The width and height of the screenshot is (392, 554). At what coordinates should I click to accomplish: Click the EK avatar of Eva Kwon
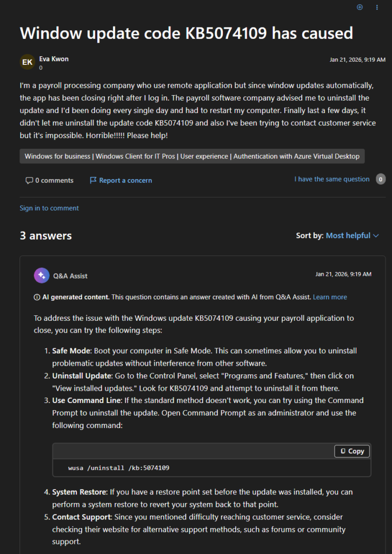(28, 62)
